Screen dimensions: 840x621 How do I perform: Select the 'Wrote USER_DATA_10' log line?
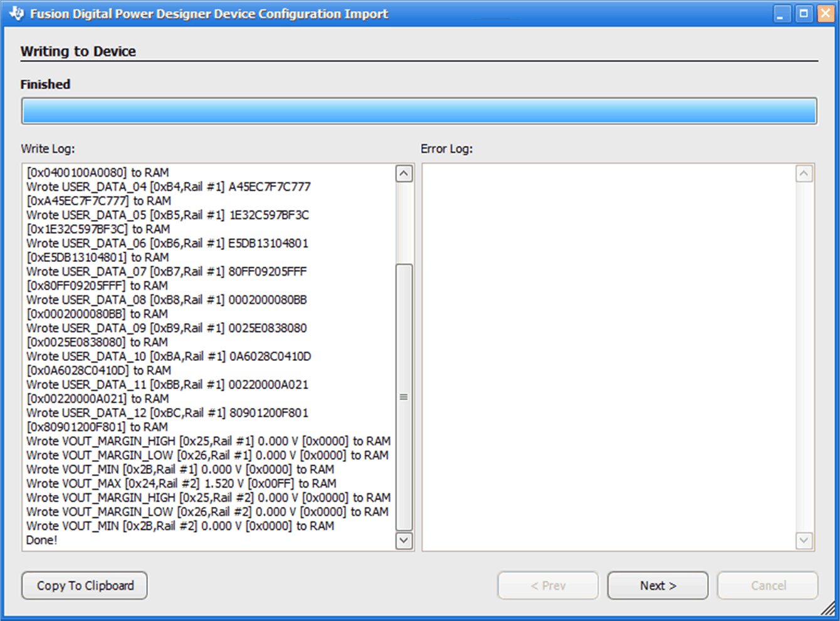point(169,356)
